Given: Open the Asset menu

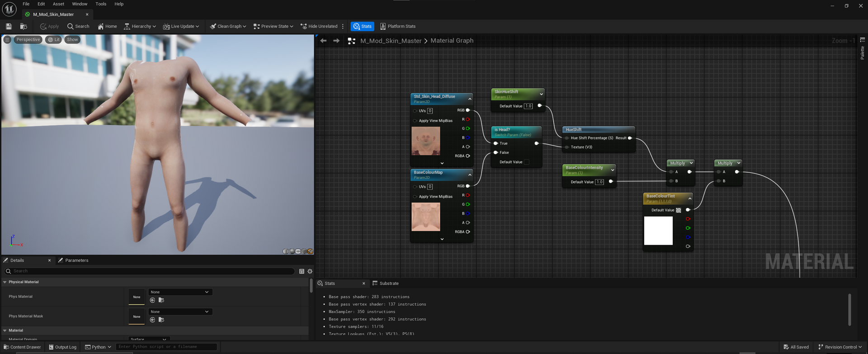Looking at the screenshot, I should (58, 4).
